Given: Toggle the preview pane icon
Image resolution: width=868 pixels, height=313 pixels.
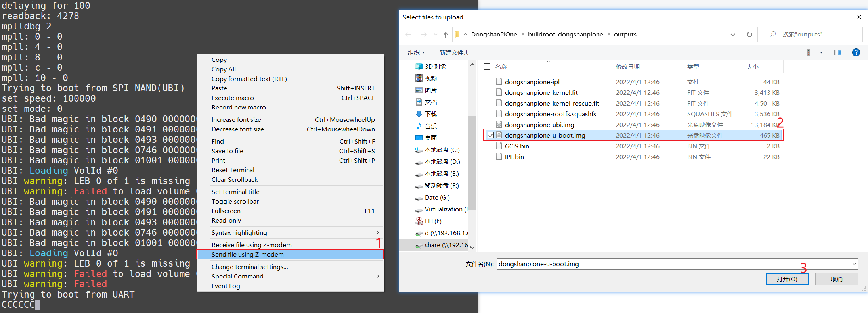Looking at the screenshot, I should coord(837,52).
